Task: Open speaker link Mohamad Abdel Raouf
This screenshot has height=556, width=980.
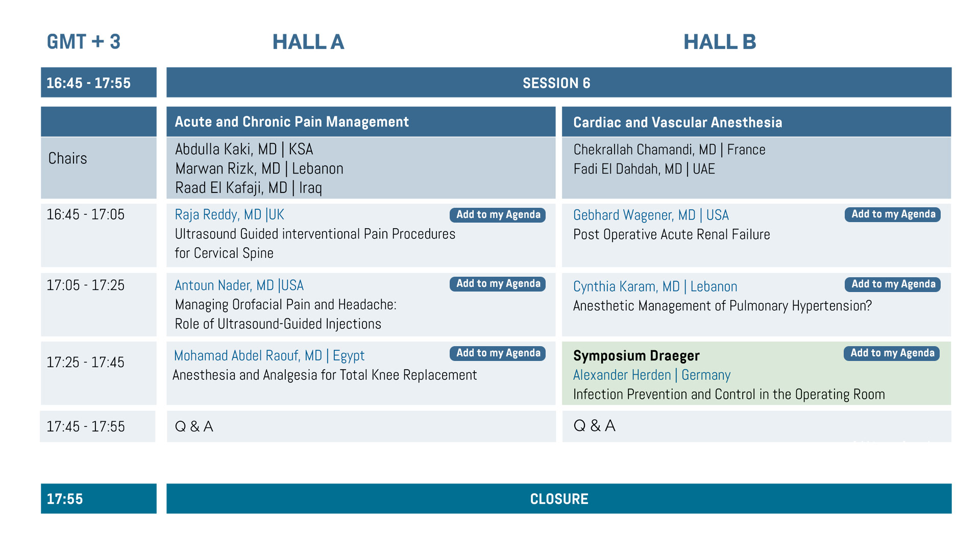Action: [x=269, y=356]
